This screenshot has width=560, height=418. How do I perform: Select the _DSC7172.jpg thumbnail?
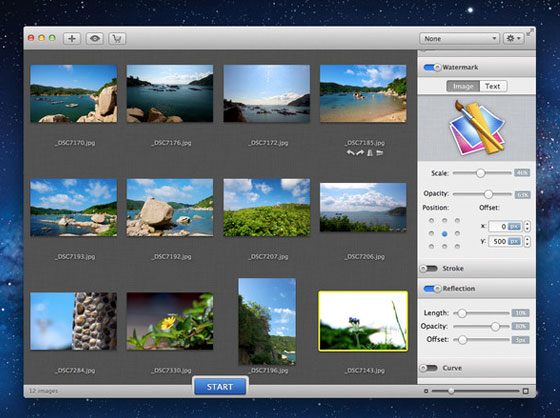pos(267,94)
